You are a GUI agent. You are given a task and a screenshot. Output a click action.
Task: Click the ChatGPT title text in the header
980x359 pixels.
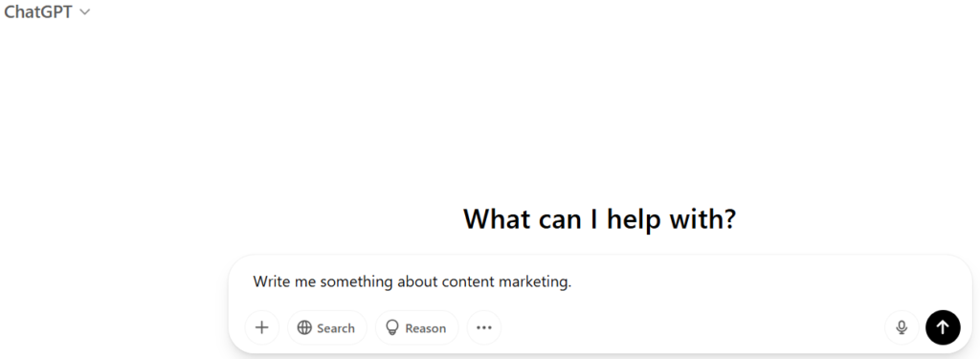coord(38,11)
